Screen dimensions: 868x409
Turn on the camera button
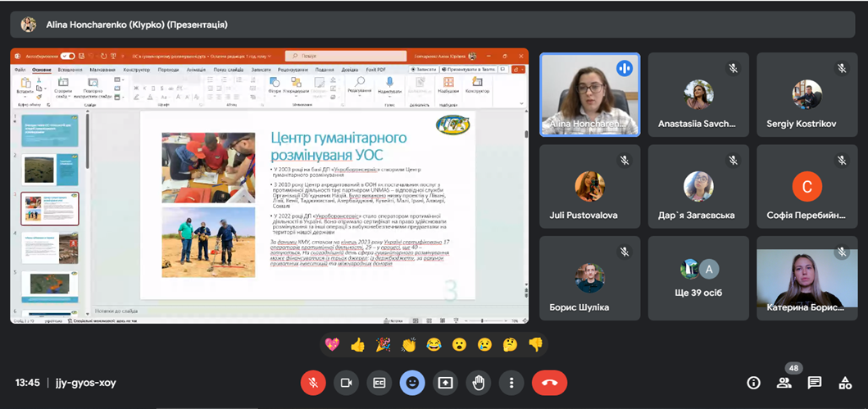click(x=346, y=382)
